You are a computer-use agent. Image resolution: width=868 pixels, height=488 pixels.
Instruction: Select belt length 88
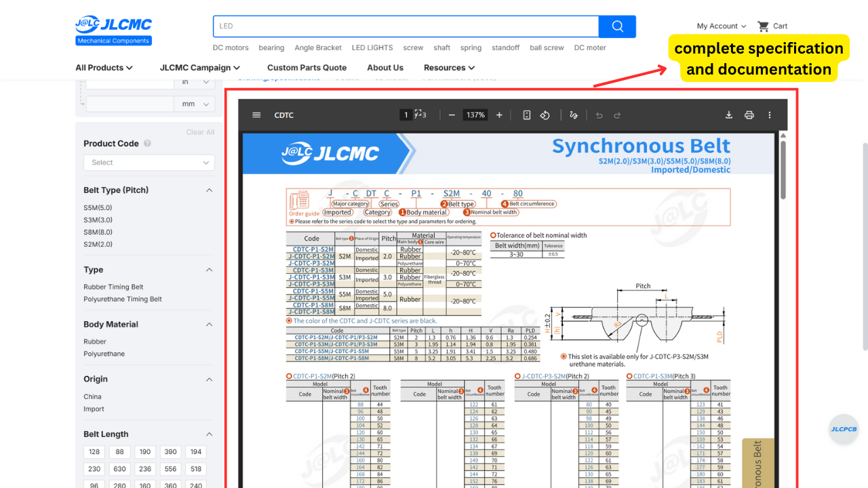click(120, 452)
